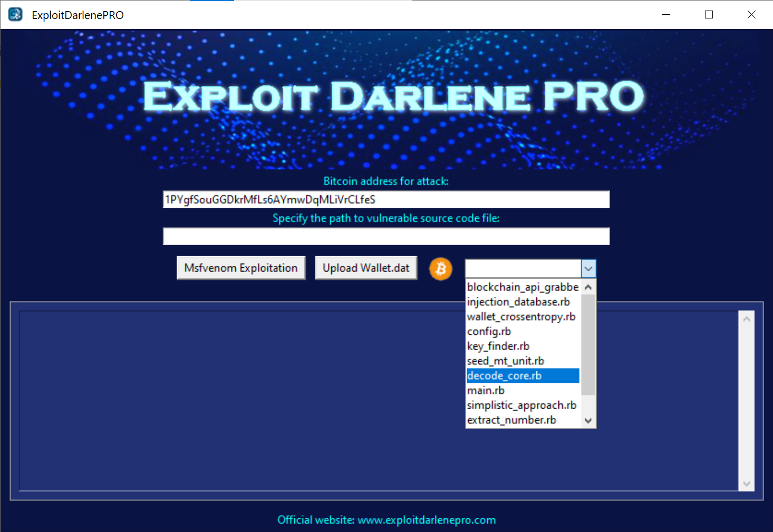
Task: Select simplistic_approach.rb from the list
Action: [523, 405]
